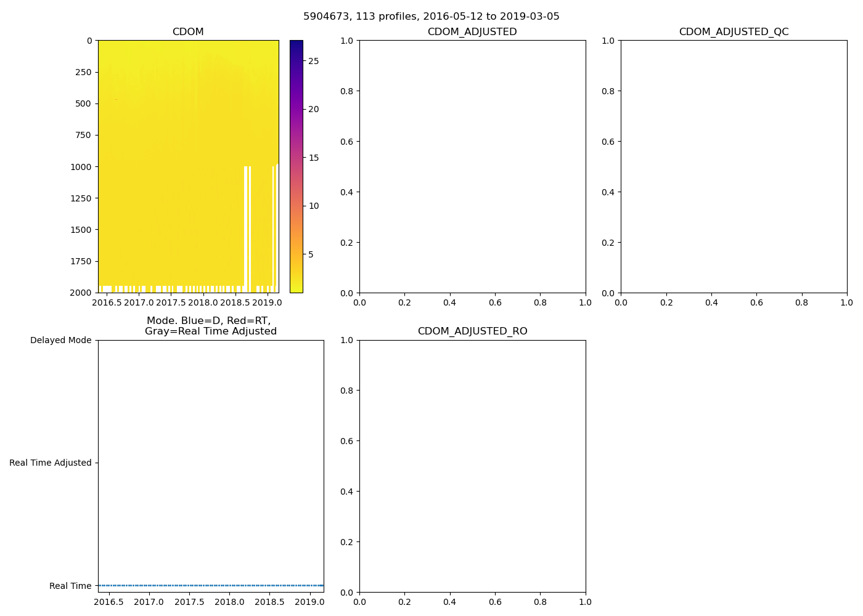
Task: Click the CDOM colorbar gradient
Action: coord(296,166)
